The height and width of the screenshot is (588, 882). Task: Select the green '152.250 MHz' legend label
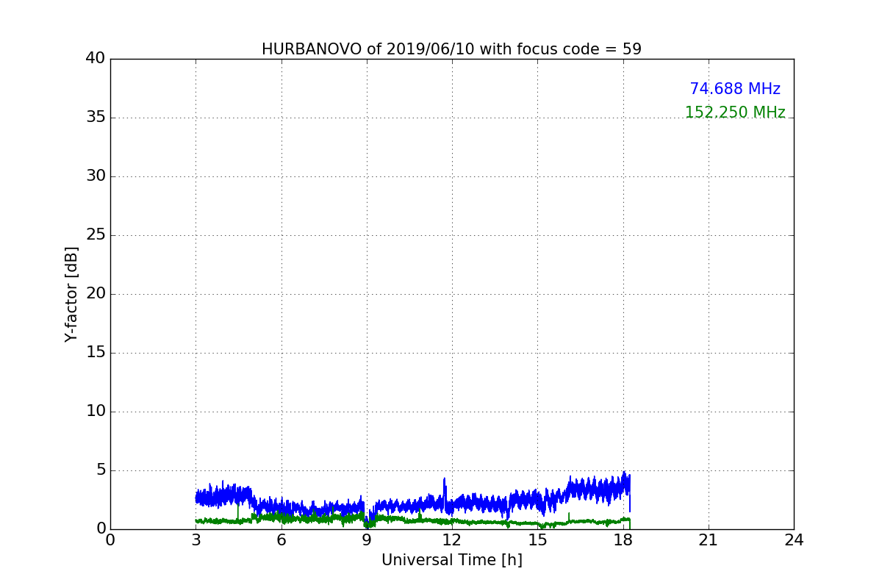pos(735,112)
